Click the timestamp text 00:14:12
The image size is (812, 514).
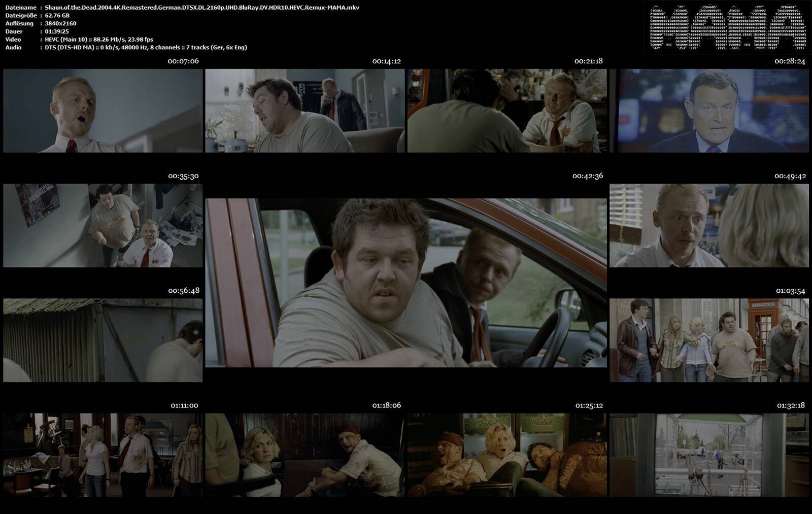[x=387, y=61]
